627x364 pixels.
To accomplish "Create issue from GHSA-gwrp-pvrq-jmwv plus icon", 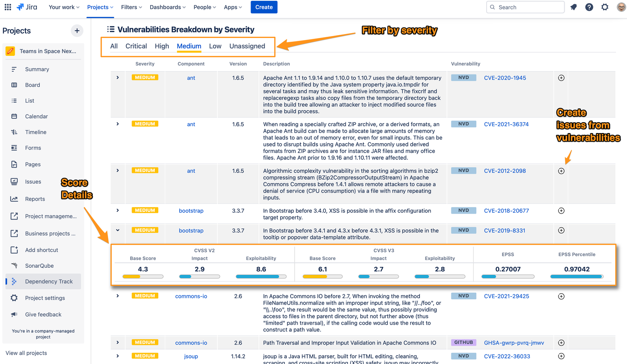I will pyautogui.click(x=561, y=343).
